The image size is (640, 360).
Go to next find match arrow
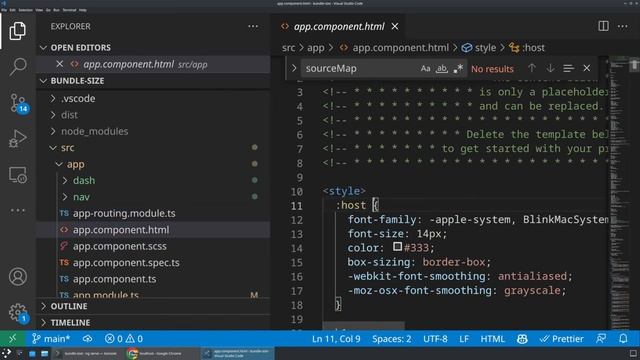[550, 68]
